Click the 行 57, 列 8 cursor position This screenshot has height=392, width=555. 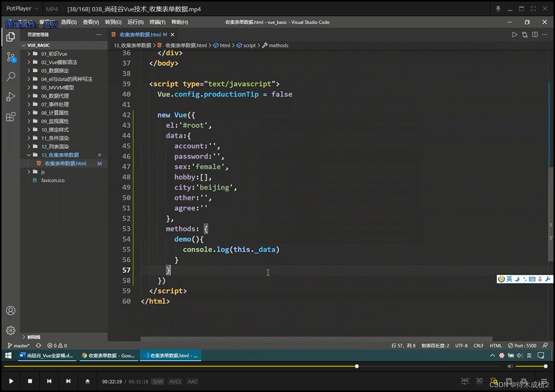click(403, 345)
